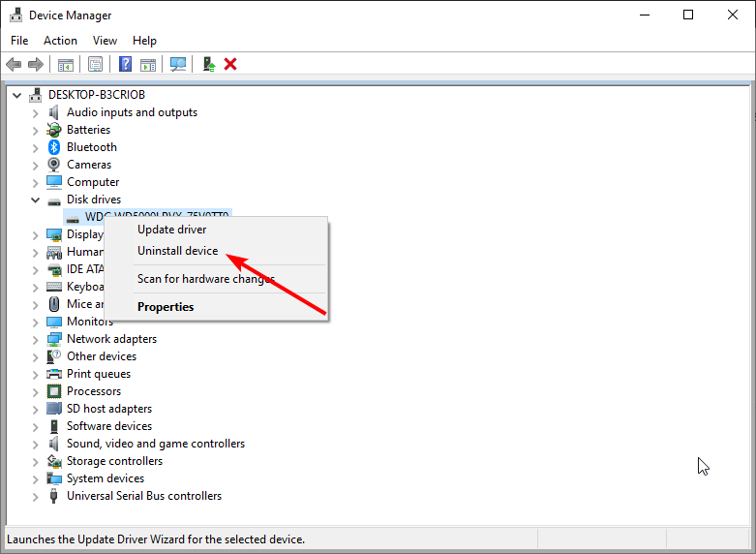Click the Batteries category icon
Screen dimensions: 756x554
(54, 130)
